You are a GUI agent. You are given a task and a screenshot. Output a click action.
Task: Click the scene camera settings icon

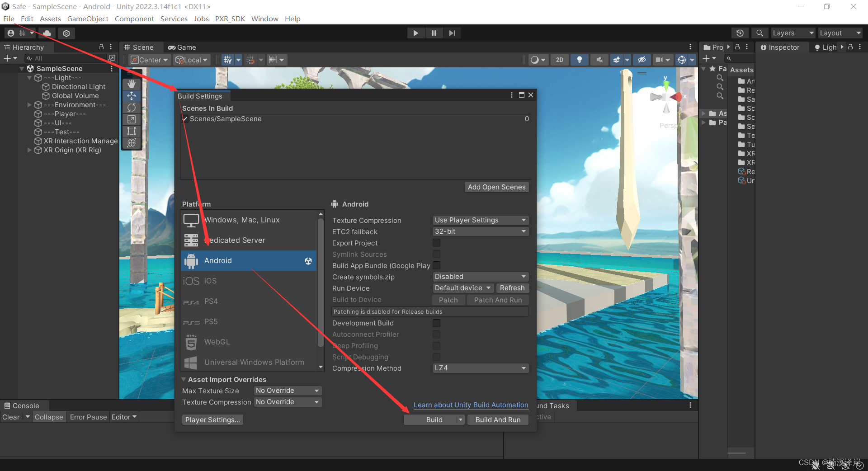click(x=659, y=60)
